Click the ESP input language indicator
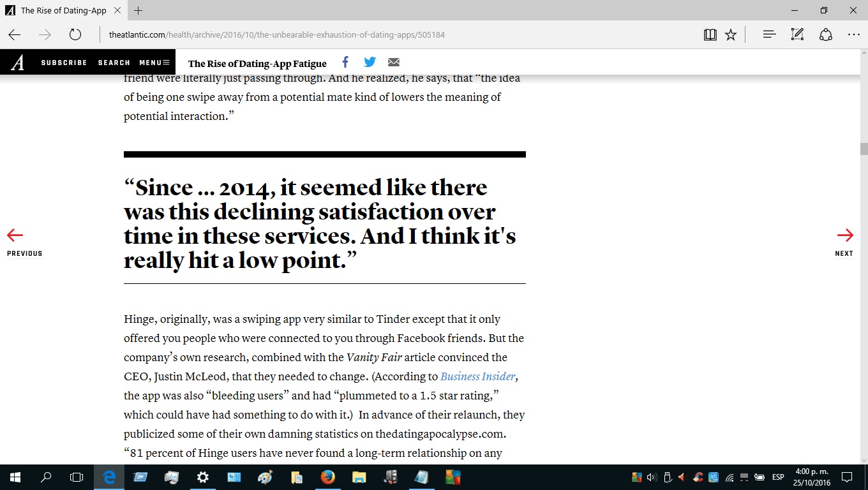 [x=778, y=477]
